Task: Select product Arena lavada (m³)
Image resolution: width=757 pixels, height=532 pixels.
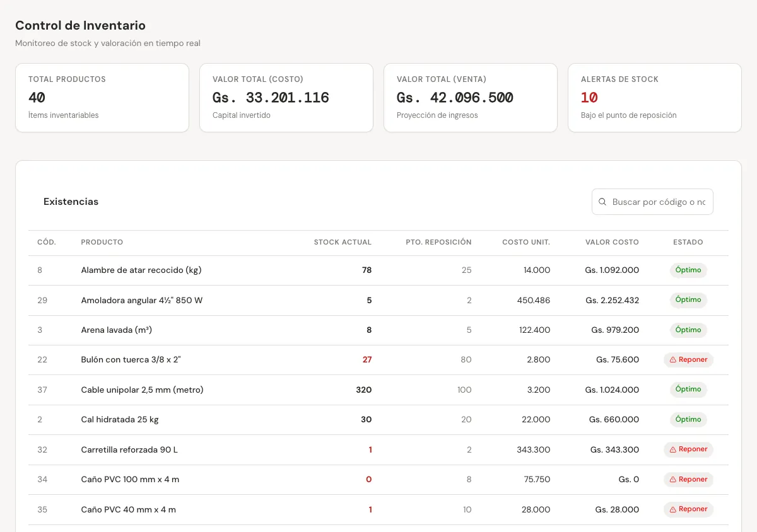Action: pyautogui.click(x=117, y=330)
